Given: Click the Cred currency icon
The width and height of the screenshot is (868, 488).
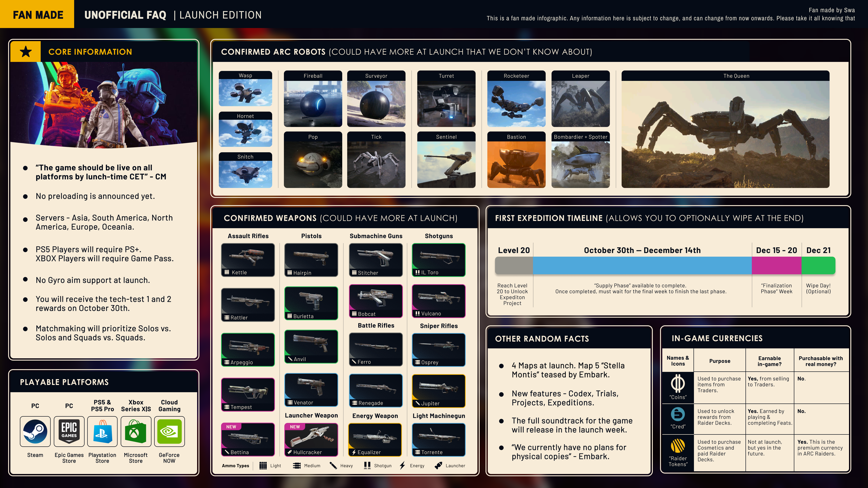Looking at the screenshot, I should [678, 414].
